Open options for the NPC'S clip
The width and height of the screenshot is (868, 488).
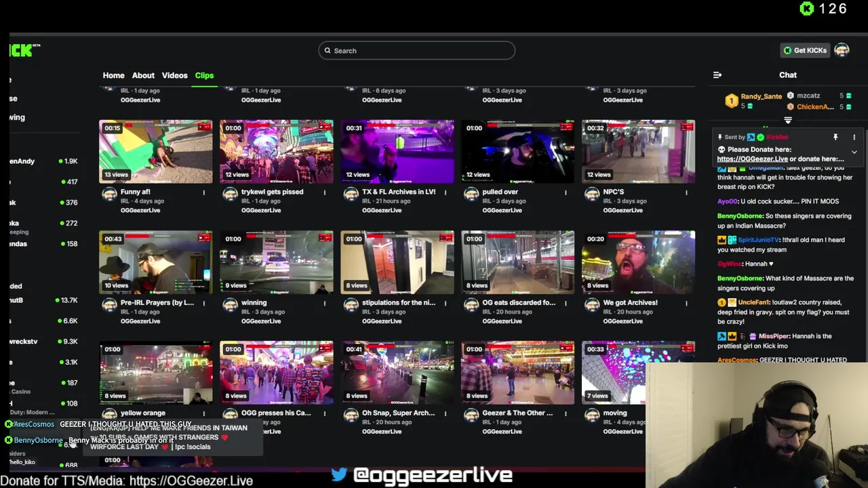coord(686,192)
